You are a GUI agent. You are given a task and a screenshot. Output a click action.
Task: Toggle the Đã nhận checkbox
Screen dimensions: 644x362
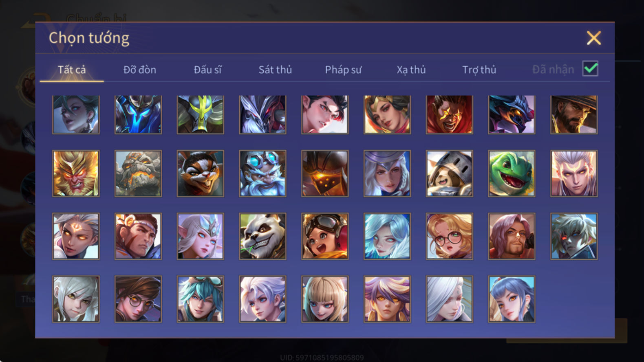(590, 68)
